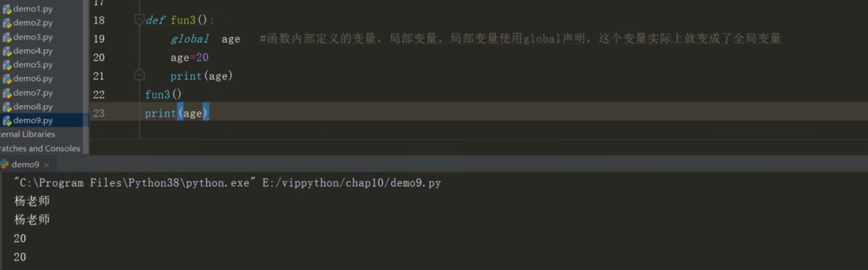Select demo2.py in the project tree
The height and width of the screenshot is (270, 868).
coord(33,23)
